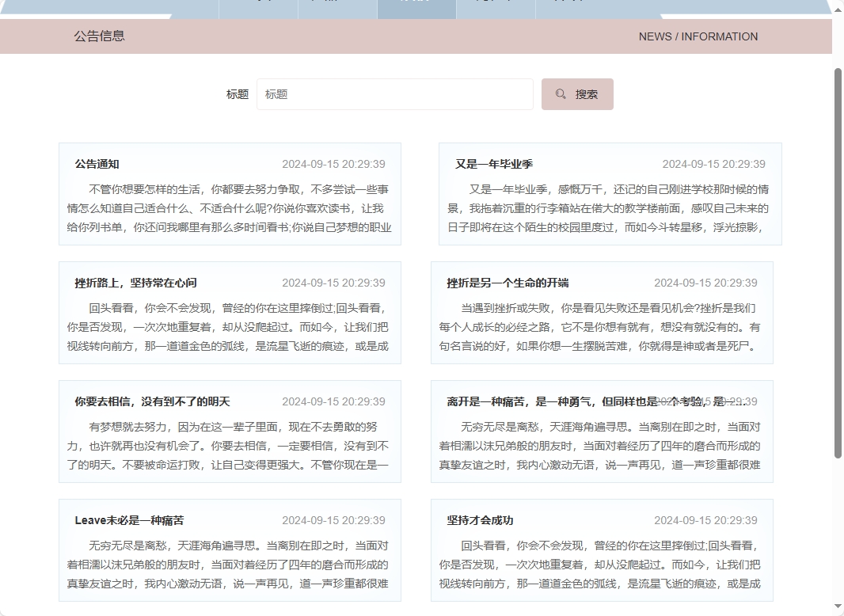Select the rightmost navigation tab
Screen dimensions: 844x616
point(576,5)
